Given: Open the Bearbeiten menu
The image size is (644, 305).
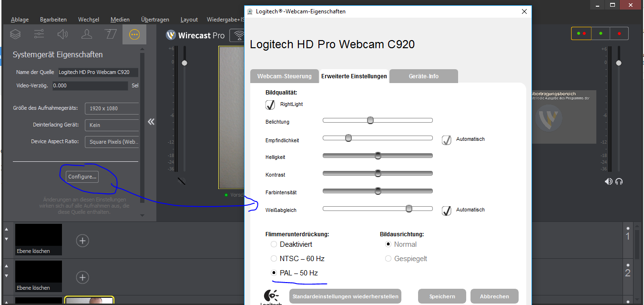Looking at the screenshot, I should point(53,20).
